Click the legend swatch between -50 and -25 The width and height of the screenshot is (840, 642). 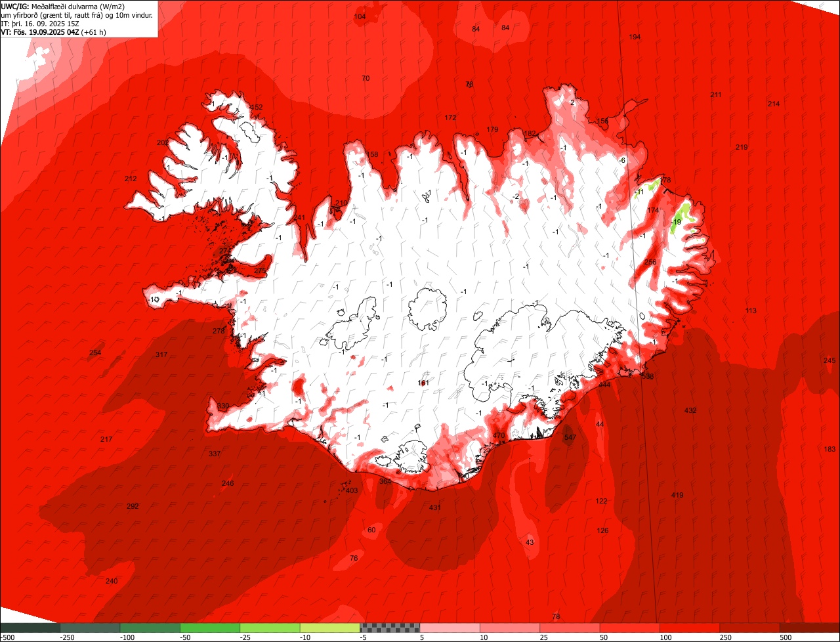point(210,628)
